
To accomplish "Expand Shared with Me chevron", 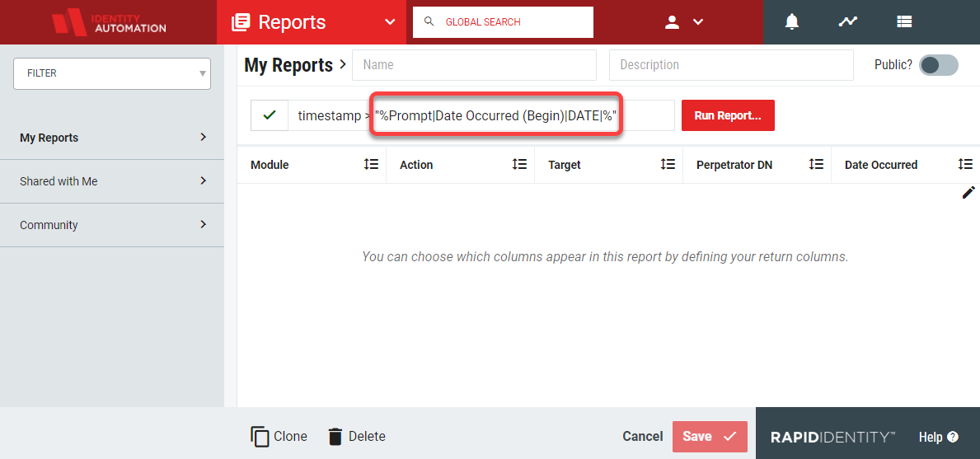I will tap(203, 180).
